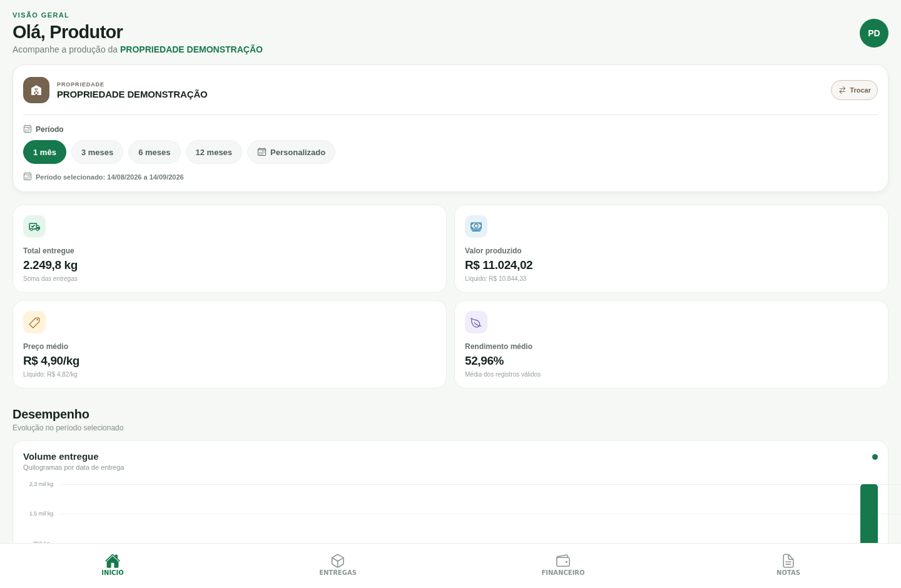901x588 pixels.
Task: Open the Financeiro tab
Action: coord(563,565)
